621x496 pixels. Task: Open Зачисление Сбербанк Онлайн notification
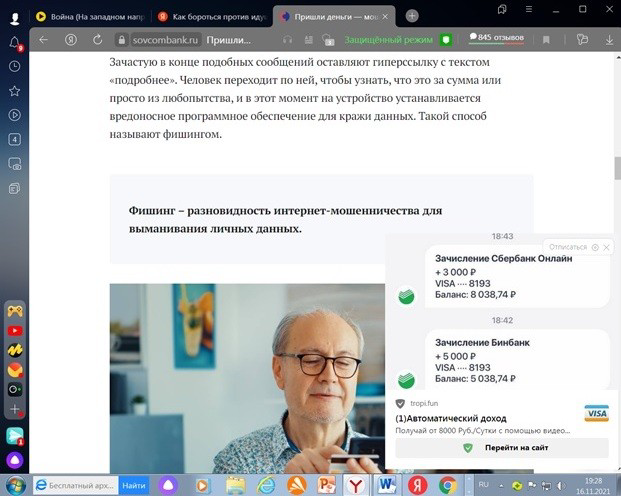pyautogui.click(x=503, y=276)
